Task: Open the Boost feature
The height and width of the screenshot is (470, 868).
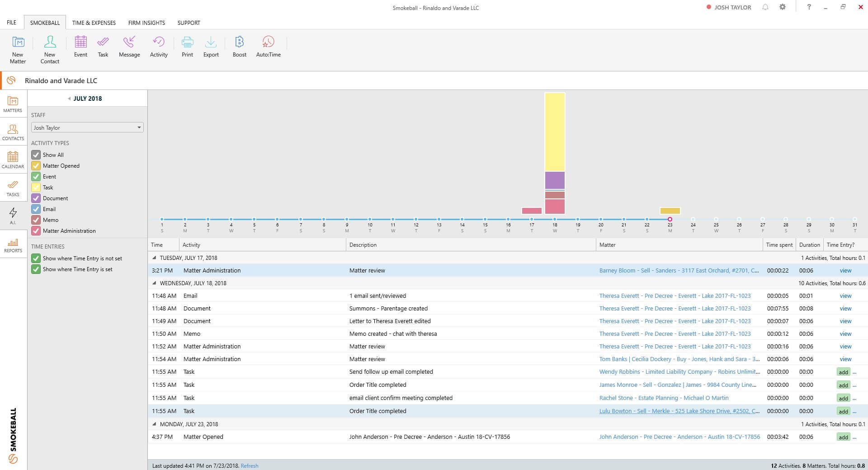Action: (240, 47)
